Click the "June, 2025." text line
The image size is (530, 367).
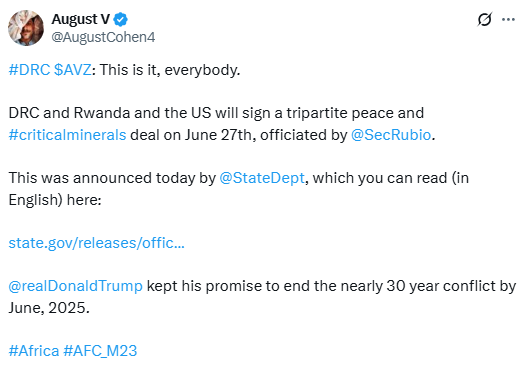49,308
